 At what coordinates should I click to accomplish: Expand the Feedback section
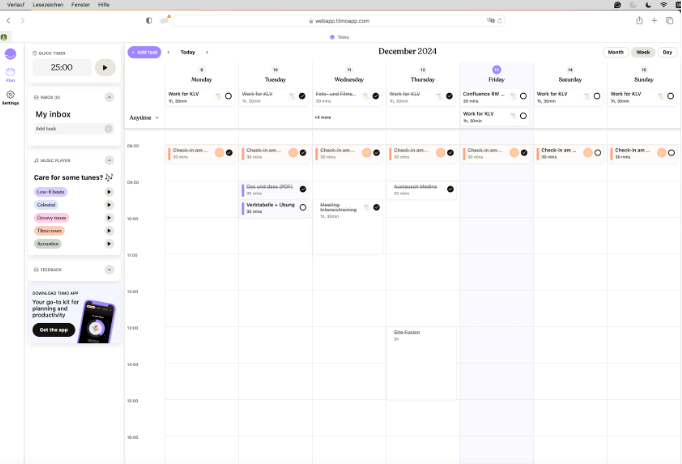(x=109, y=269)
